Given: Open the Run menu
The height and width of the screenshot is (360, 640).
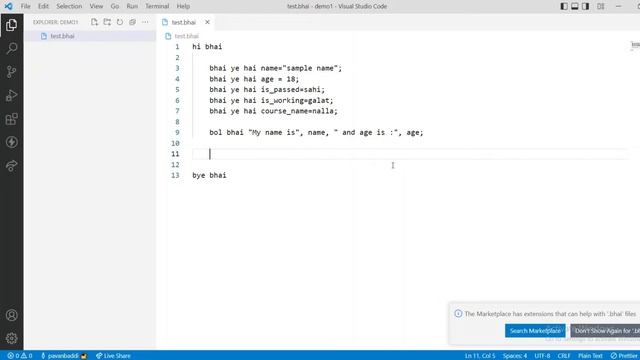Looking at the screenshot, I should (x=132, y=6).
